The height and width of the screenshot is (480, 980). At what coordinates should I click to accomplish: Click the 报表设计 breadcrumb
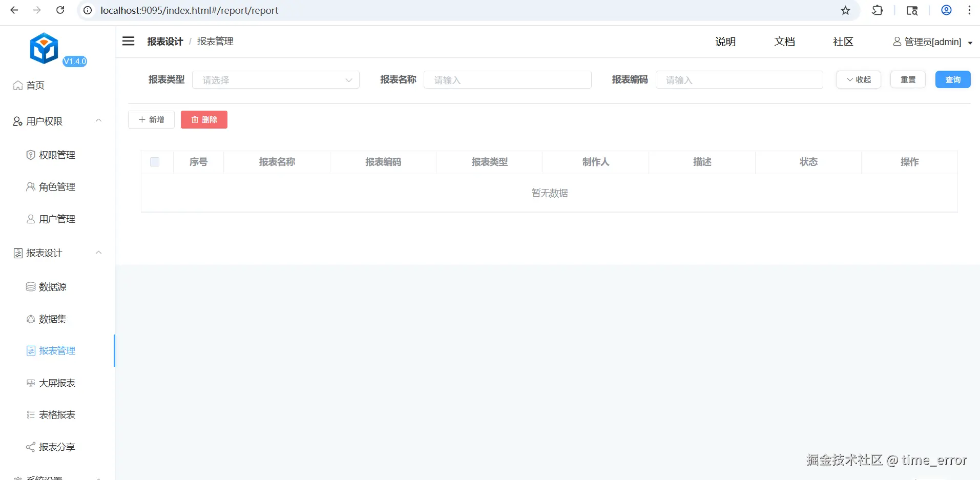coord(165,41)
